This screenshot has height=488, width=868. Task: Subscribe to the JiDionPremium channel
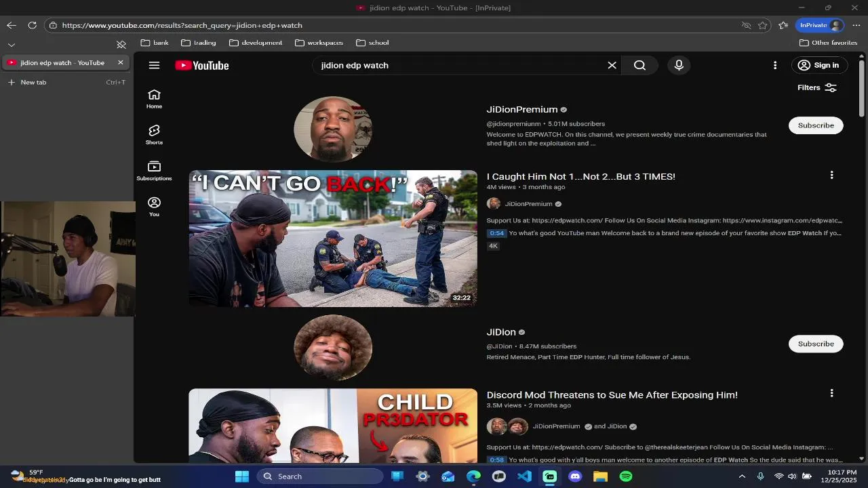[816, 125]
